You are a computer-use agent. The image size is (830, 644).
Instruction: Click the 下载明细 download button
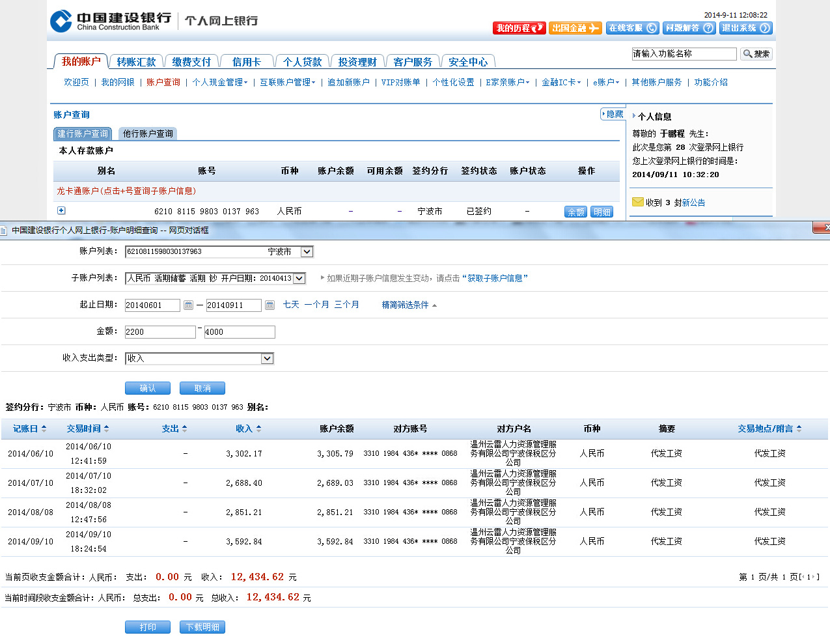202,627
